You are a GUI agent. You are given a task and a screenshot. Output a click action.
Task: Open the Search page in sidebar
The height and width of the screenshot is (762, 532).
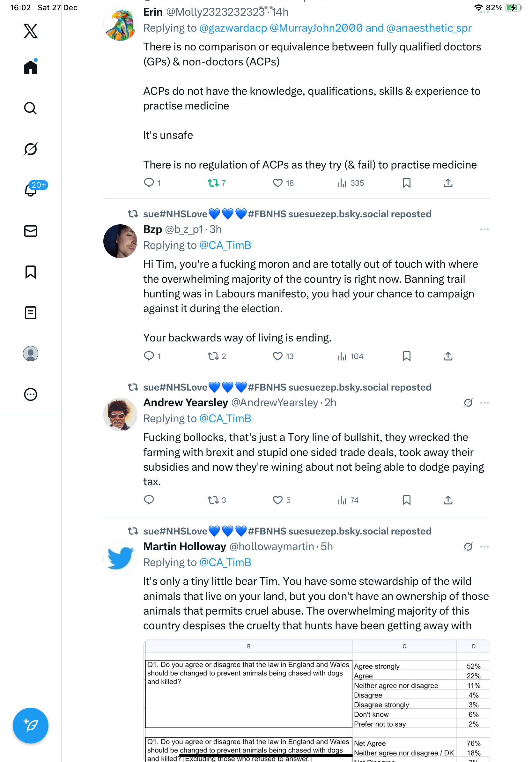31,108
